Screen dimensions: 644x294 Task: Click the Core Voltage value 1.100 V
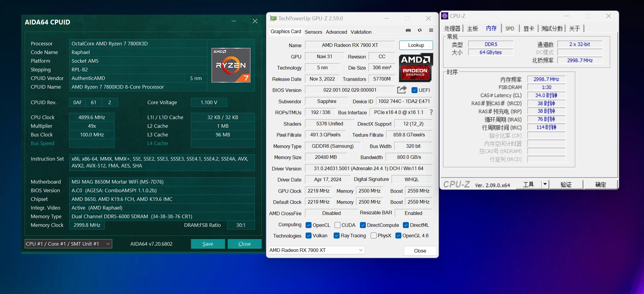click(x=209, y=102)
